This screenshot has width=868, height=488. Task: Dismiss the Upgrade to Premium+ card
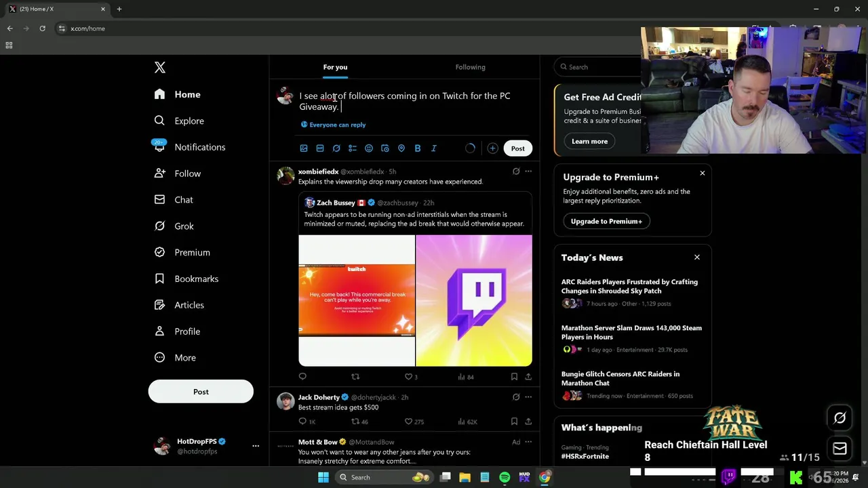point(703,174)
